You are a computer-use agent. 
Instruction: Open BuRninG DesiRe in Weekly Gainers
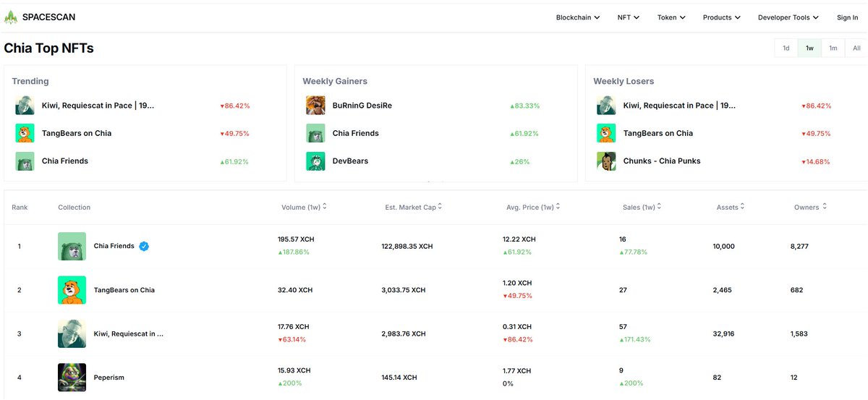[x=362, y=106]
